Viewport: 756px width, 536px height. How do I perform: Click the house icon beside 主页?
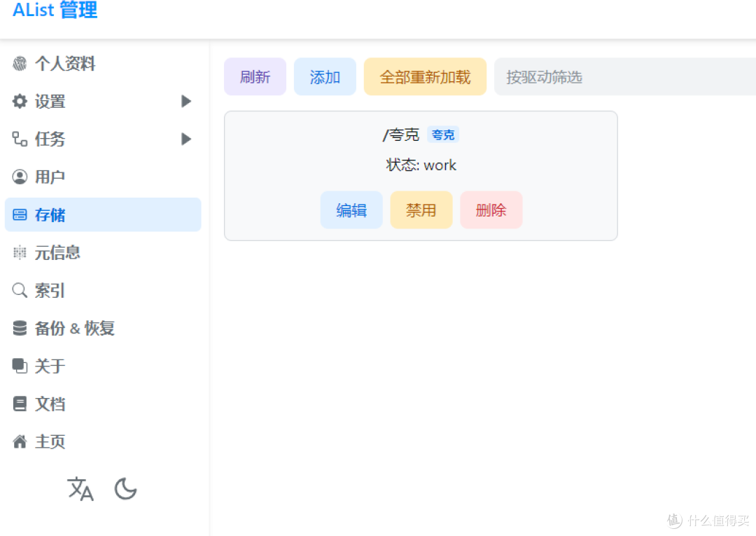[x=20, y=441]
